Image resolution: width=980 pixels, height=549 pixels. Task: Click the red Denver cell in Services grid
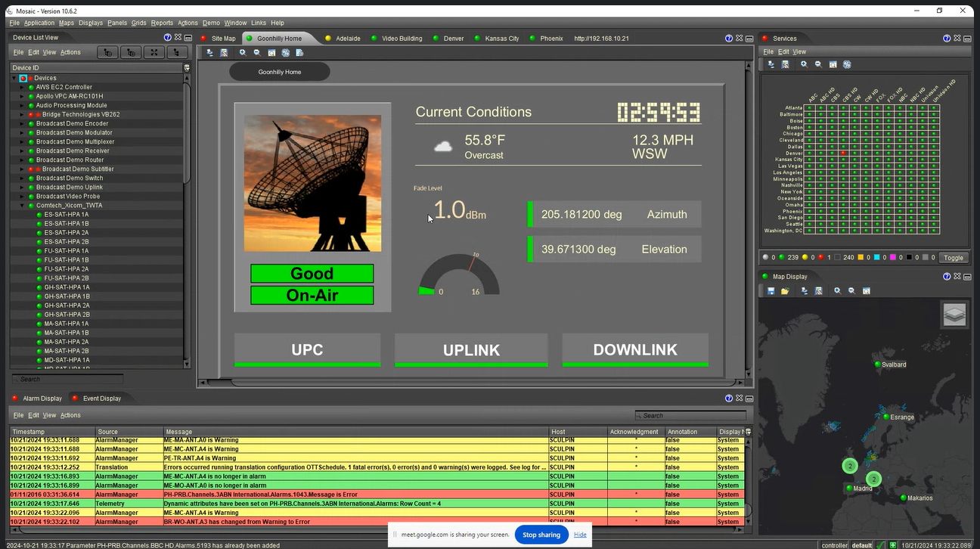coord(843,154)
